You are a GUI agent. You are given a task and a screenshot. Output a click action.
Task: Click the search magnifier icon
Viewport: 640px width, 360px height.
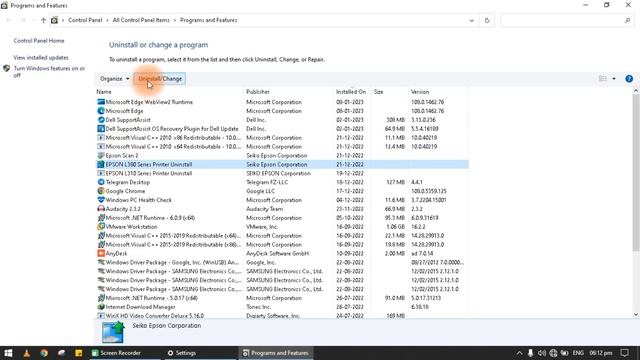point(627,20)
